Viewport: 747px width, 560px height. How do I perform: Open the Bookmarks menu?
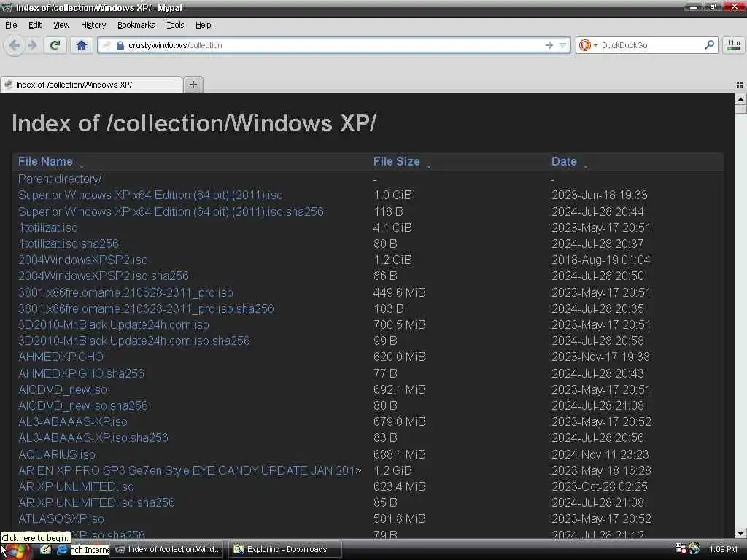pos(136,25)
